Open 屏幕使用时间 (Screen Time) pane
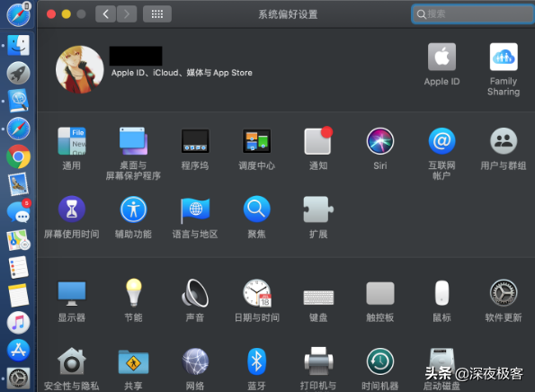535x392 pixels. [x=72, y=209]
